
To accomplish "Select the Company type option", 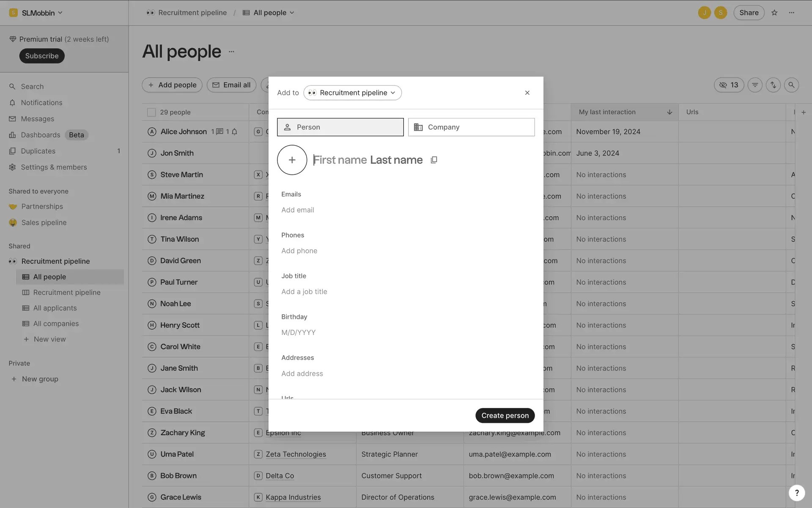I will pos(471,127).
